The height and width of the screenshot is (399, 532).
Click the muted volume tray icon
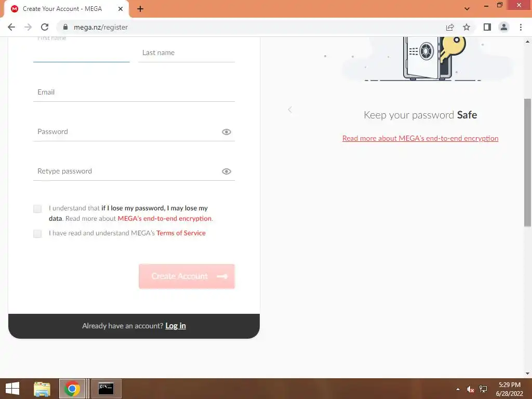click(x=470, y=389)
